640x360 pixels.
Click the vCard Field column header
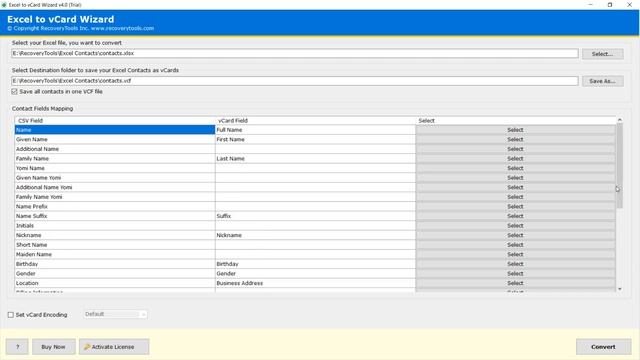tap(315, 121)
